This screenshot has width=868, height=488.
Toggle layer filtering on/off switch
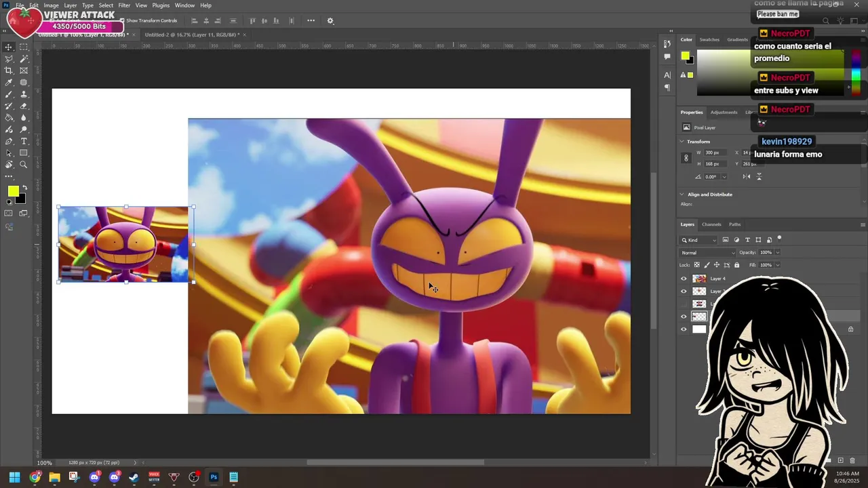(x=779, y=238)
